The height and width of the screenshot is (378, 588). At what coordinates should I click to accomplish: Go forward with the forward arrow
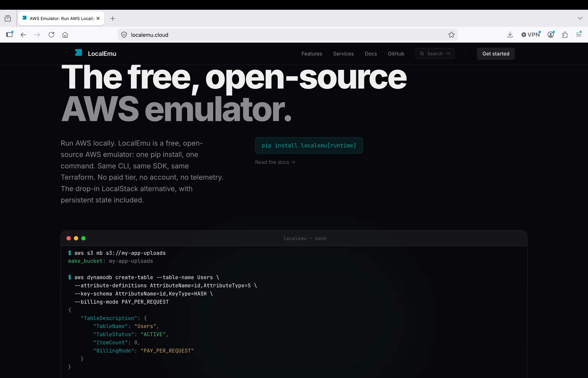point(37,35)
